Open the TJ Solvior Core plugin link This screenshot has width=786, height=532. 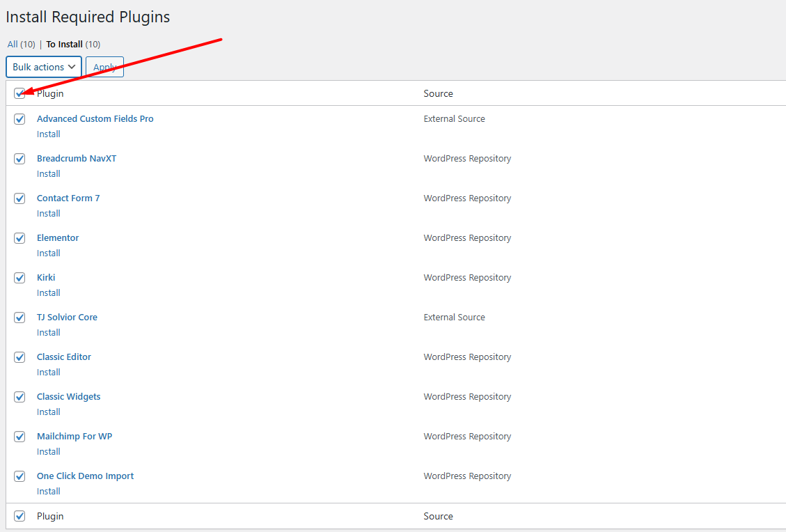point(67,318)
